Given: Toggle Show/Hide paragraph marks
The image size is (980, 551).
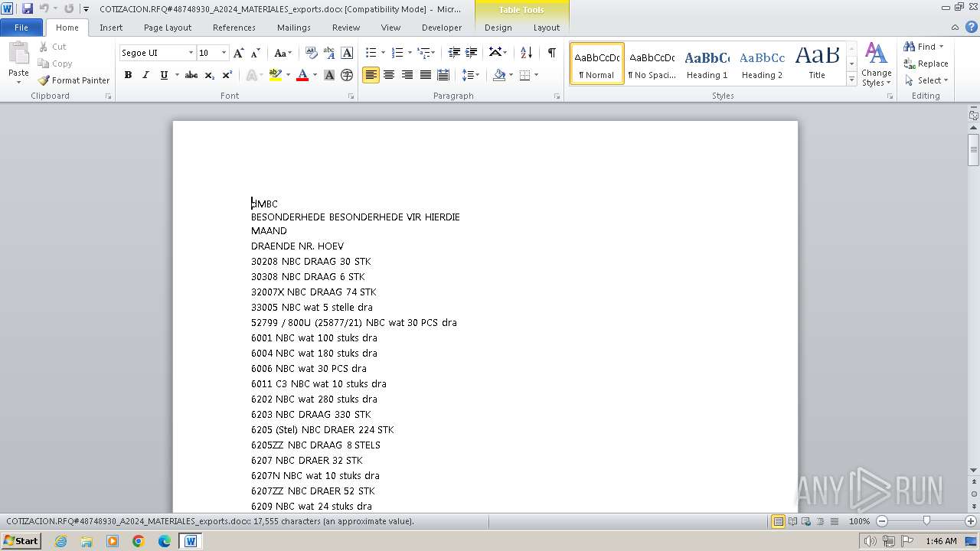Looking at the screenshot, I should click(551, 53).
